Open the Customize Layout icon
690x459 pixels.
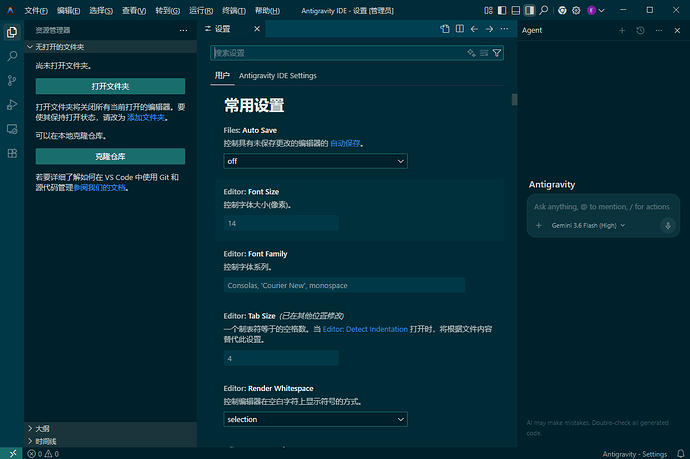[488, 10]
